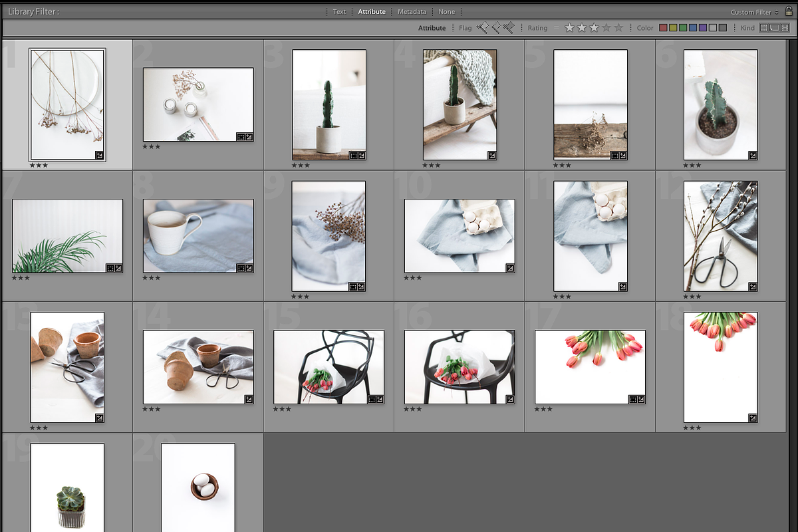Filter by the purple color label
This screenshot has height=532, width=798.
(703, 28)
